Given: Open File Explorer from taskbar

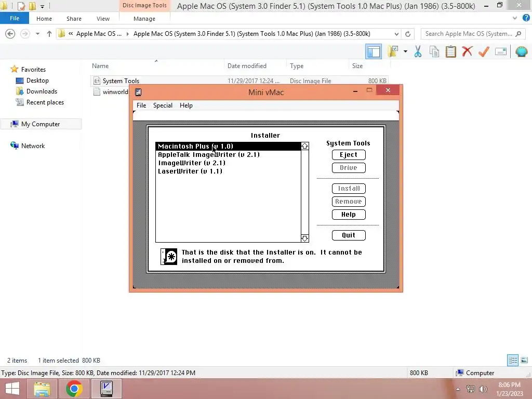Looking at the screenshot, I should [x=42, y=389].
